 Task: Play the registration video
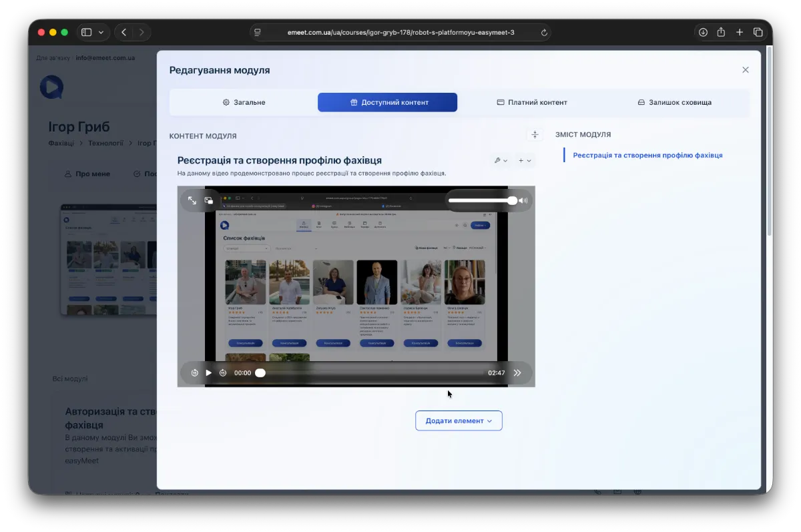click(x=209, y=373)
